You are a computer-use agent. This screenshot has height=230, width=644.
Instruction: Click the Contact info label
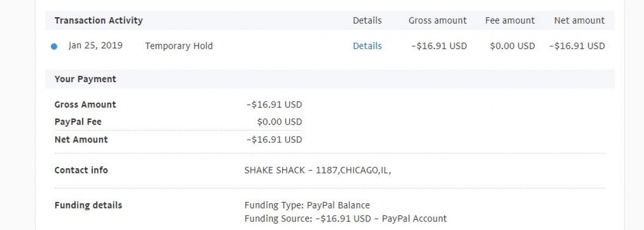point(81,170)
